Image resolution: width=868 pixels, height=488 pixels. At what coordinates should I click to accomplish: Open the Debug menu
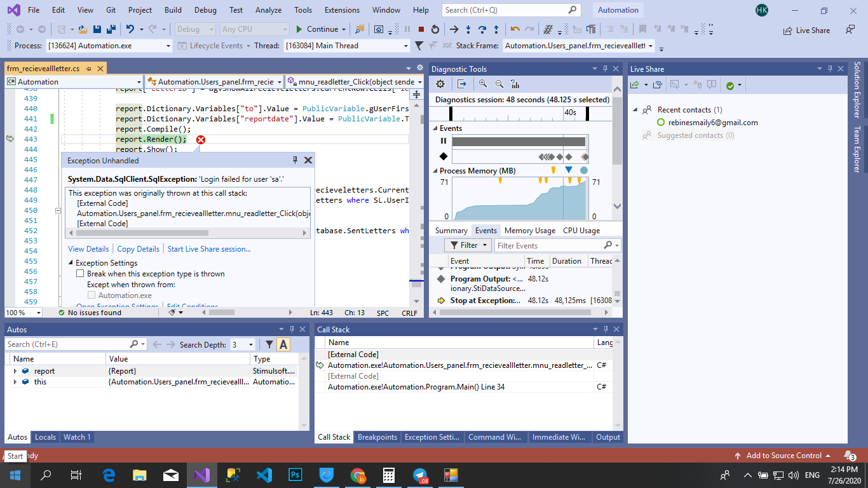pos(205,10)
